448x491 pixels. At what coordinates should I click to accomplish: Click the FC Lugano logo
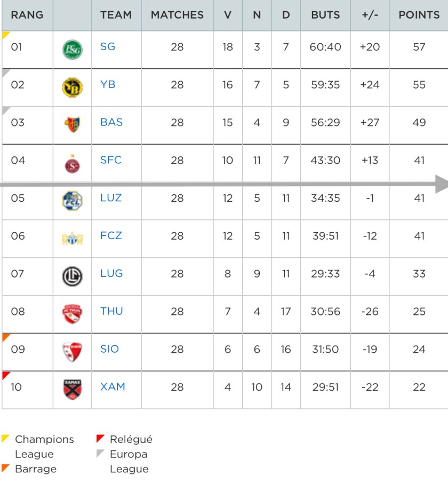(x=72, y=276)
